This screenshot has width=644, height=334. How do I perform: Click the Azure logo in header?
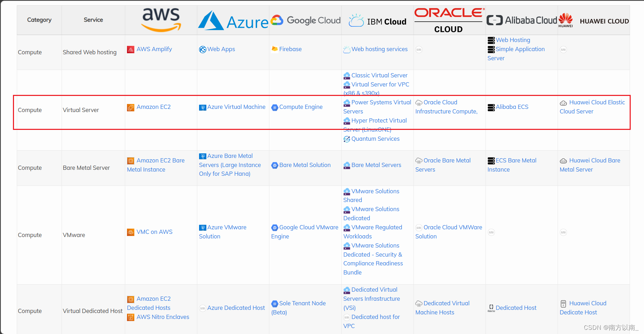[233, 21]
